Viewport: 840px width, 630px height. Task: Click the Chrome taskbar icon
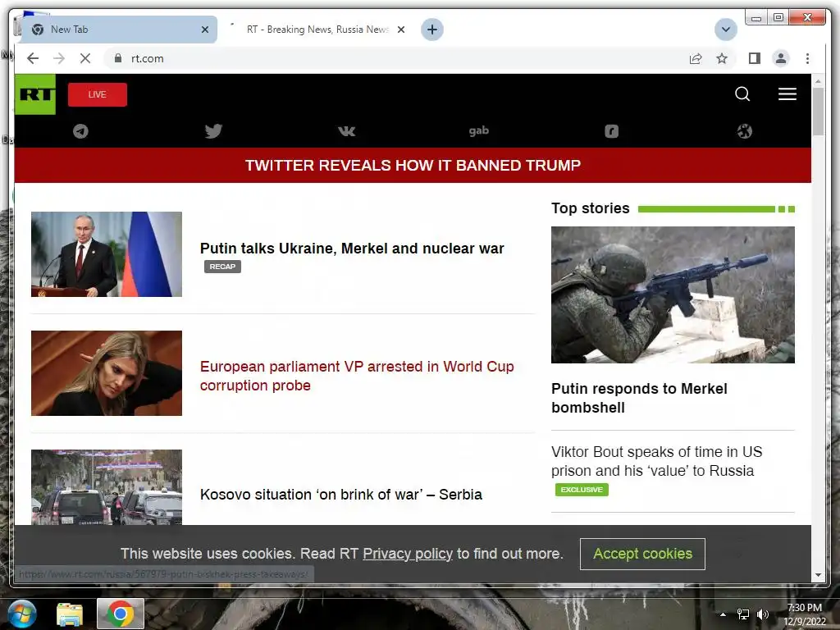pyautogui.click(x=121, y=614)
